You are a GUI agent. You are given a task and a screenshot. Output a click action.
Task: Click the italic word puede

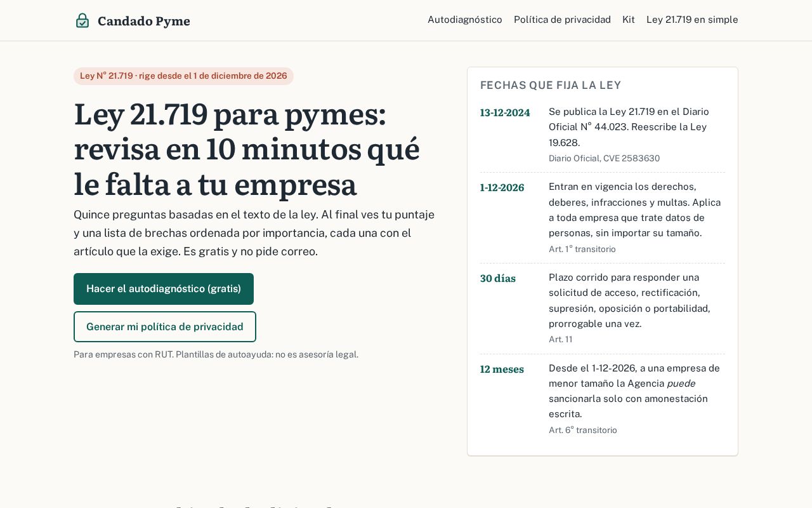[x=681, y=384]
